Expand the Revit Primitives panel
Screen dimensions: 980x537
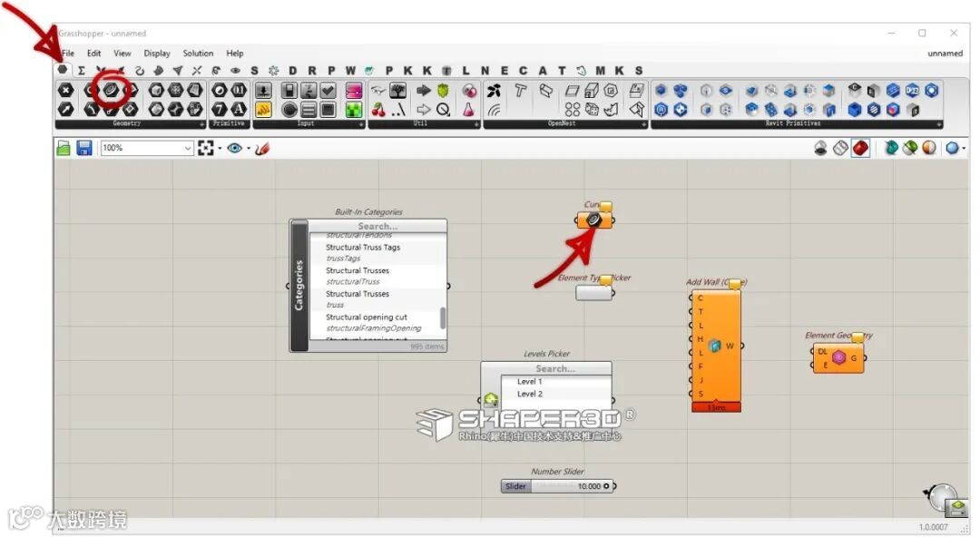(939, 124)
